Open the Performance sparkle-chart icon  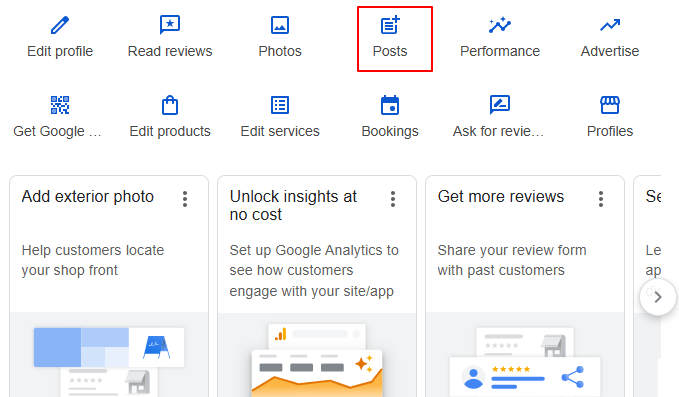pyautogui.click(x=500, y=25)
